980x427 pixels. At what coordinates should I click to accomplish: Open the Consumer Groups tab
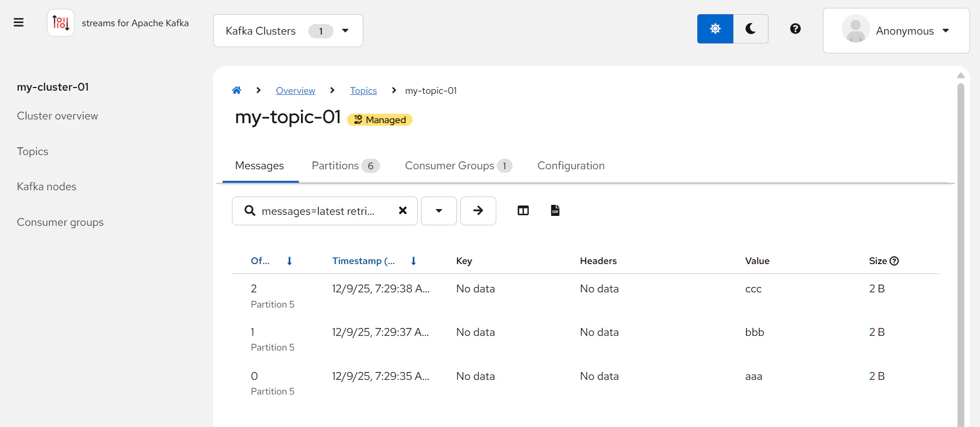tap(458, 166)
